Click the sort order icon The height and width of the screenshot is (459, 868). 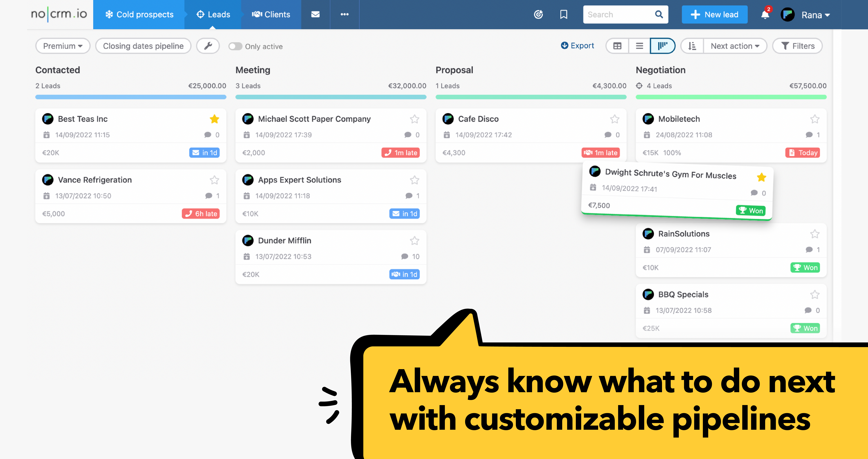tap(692, 46)
